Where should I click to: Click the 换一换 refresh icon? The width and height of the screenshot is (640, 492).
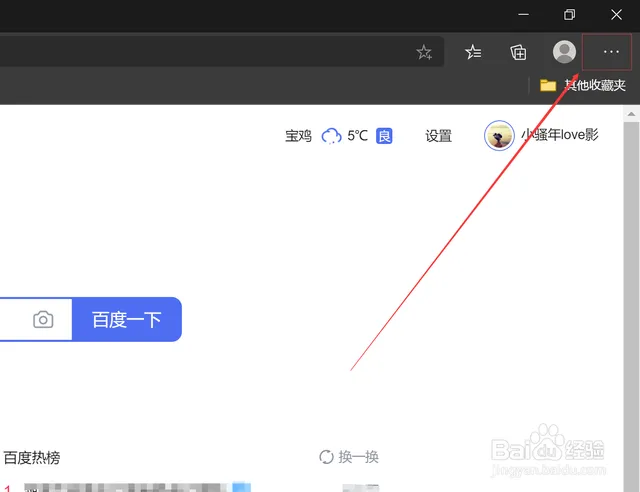tap(326, 457)
